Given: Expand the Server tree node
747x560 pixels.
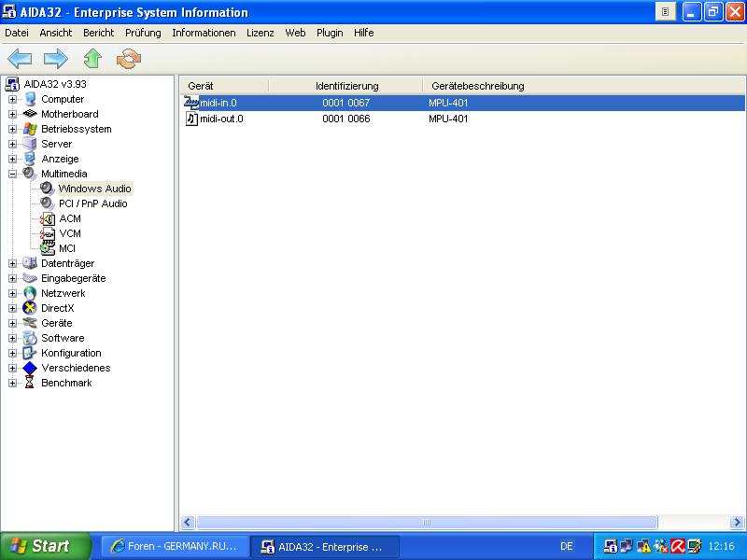Looking at the screenshot, I should click(13, 144).
